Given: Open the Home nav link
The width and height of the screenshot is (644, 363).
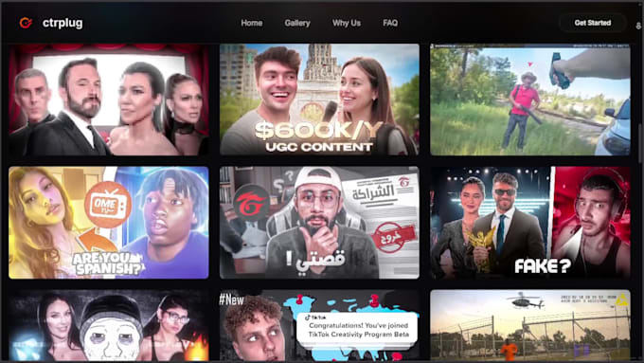Looking at the screenshot, I should click(x=251, y=23).
